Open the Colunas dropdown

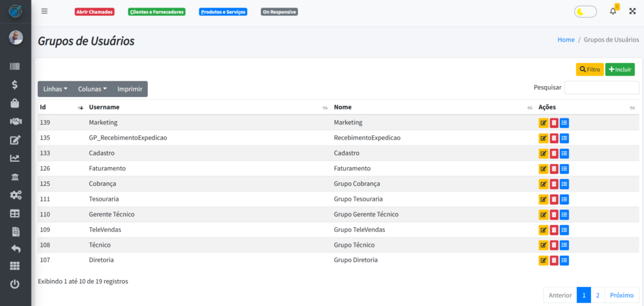(x=92, y=89)
